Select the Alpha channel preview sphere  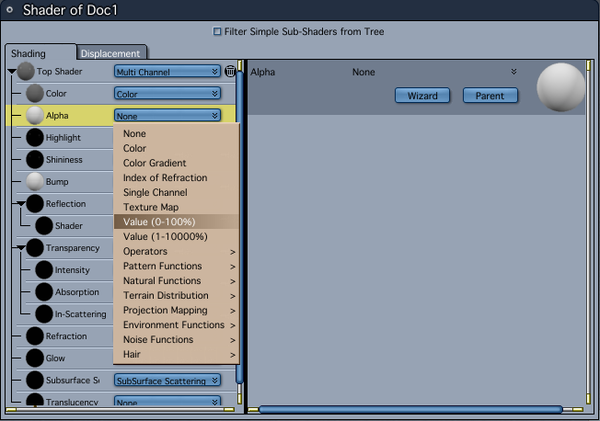coord(34,116)
